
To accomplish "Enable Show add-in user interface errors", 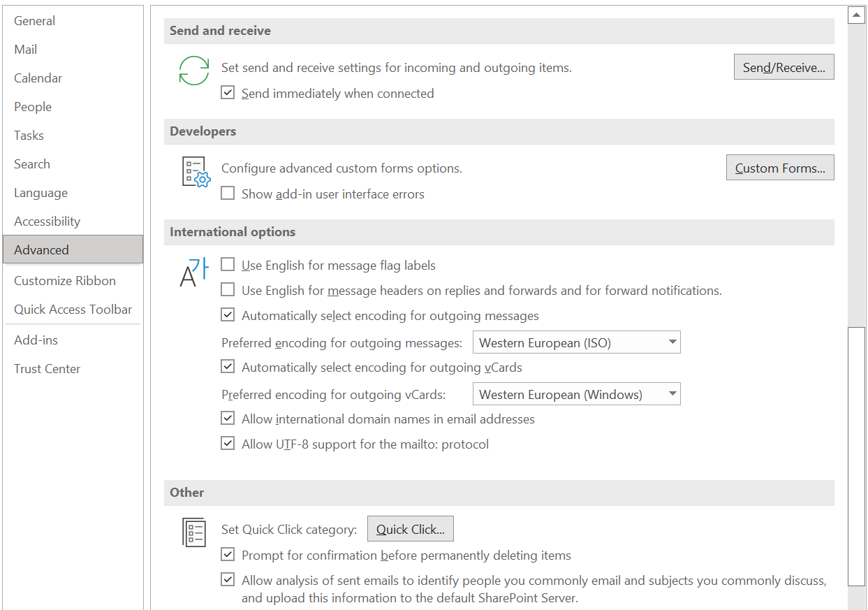I will tap(228, 194).
